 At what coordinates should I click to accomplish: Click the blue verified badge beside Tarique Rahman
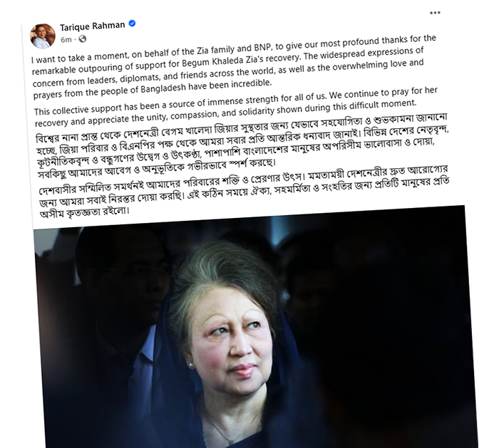[132, 24]
